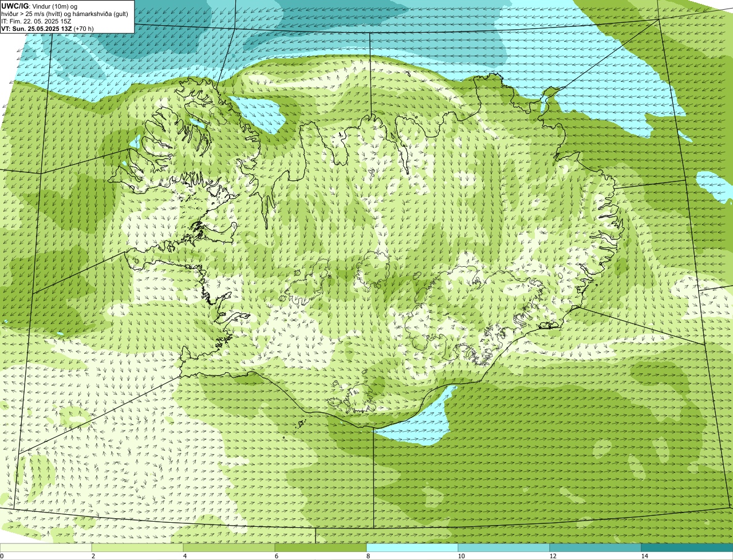Click the 4–6 m/s medium green legend swatch

tap(229, 547)
